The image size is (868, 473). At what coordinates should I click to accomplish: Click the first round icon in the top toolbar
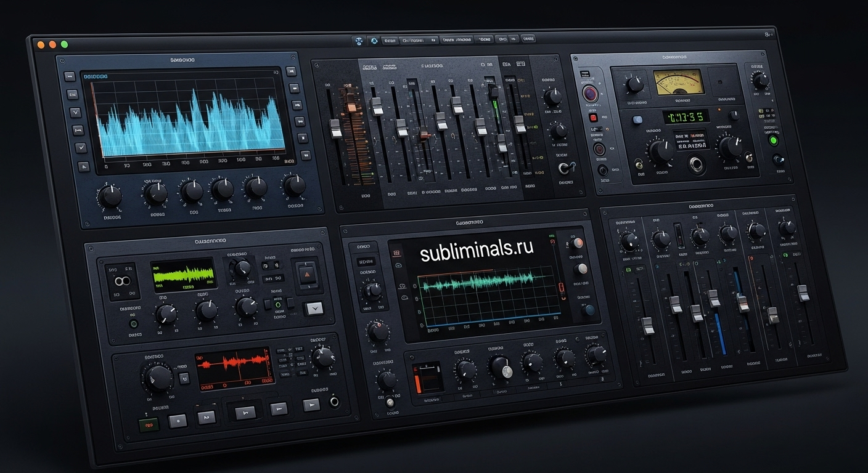(358, 41)
